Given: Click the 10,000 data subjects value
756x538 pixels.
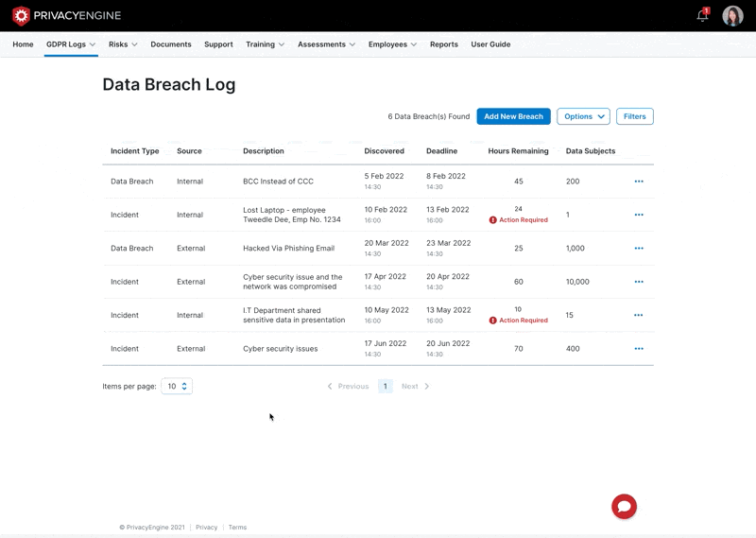Looking at the screenshot, I should 577,282.
